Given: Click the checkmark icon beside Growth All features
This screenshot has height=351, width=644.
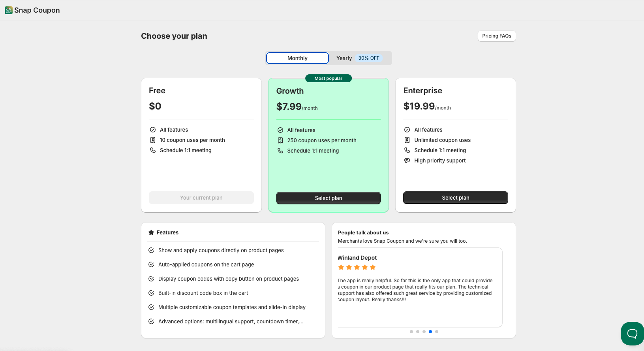Looking at the screenshot, I should click(x=280, y=130).
